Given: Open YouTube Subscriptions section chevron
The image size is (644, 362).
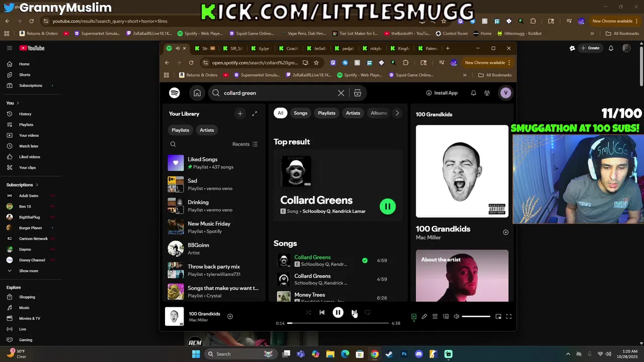Looking at the screenshot, I should pyautogui.click(x=37, y=185).
